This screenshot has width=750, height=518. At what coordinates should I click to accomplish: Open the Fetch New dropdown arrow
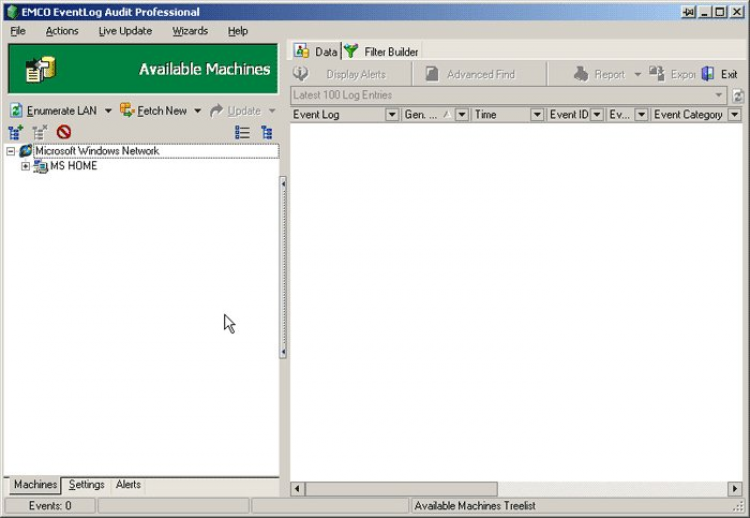coord(198,111)
